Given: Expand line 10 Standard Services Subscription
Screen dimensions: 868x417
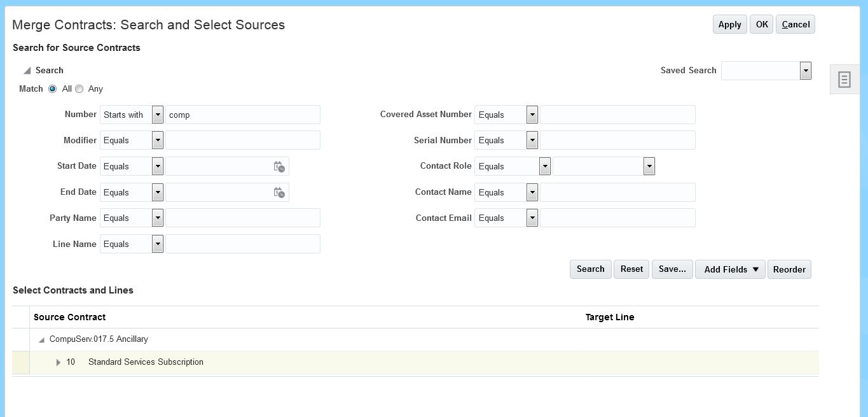Looking at the screenshot, I should [x=59, y=362].
